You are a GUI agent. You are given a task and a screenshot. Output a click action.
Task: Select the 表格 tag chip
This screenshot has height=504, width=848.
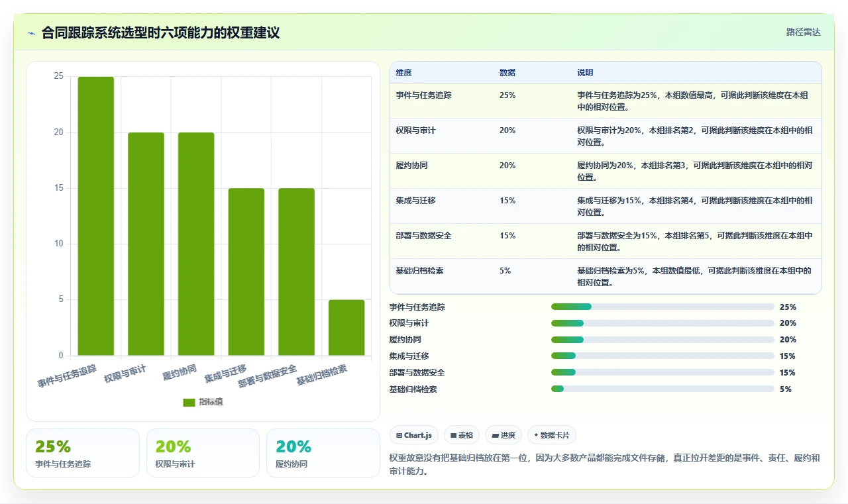click(x=461, y=435)
